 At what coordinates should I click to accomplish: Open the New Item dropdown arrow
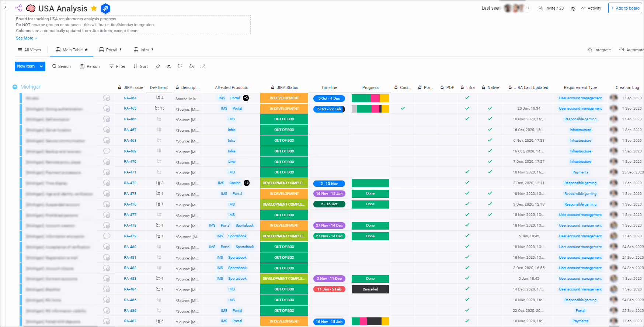41,66
